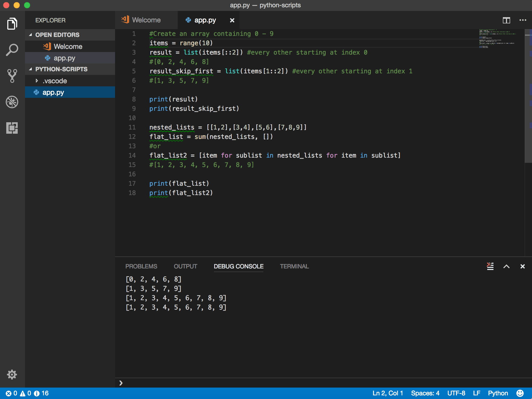Expand the .vscode folder
This screenshot has width=532, height=399.
pos(37,81)
